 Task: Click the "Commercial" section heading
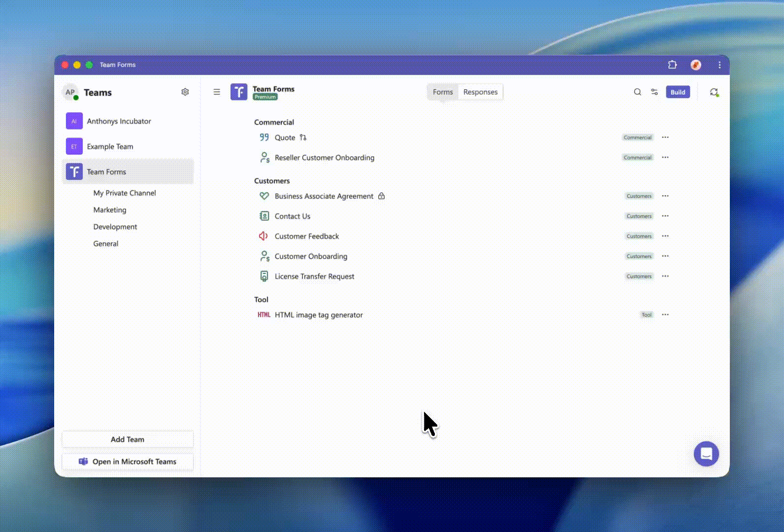pyautogui.click(x=274, y=122)
